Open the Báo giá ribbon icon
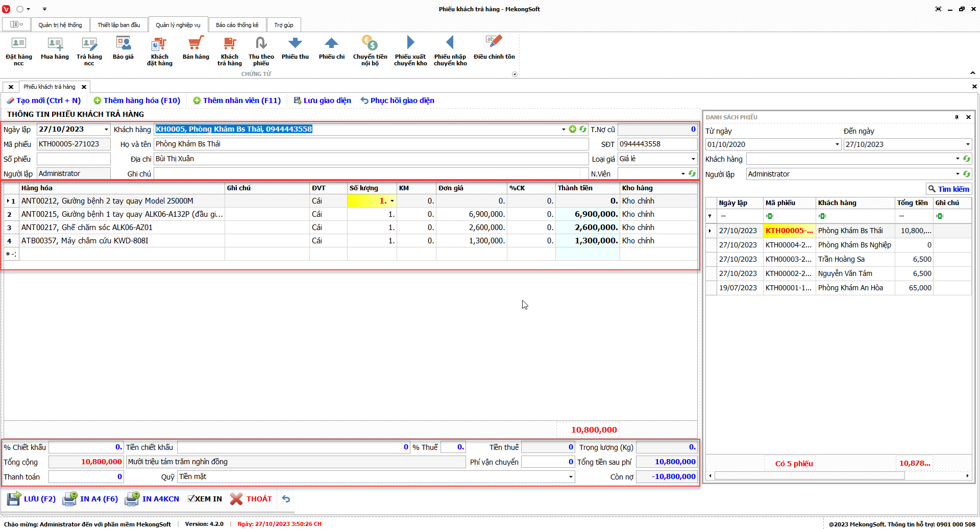 tap(123, 48)
